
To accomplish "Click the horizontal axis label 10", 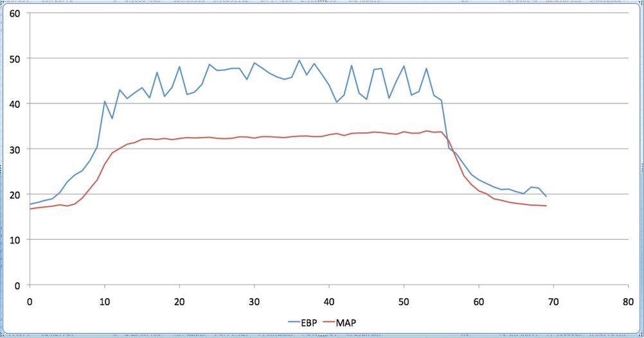I will click(105, 302).
